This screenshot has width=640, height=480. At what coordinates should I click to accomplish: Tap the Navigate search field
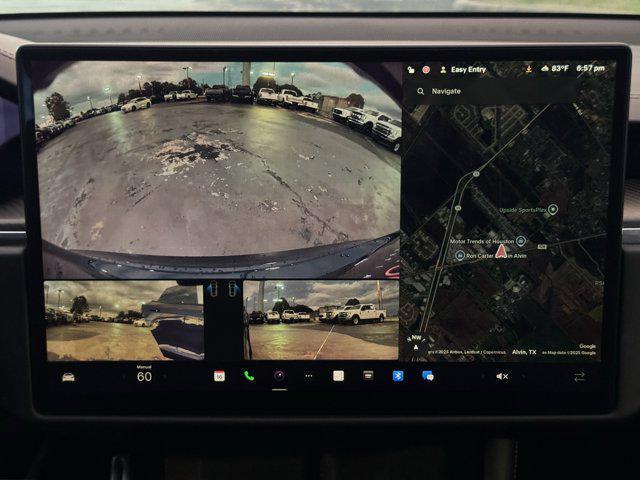point(490,91)
